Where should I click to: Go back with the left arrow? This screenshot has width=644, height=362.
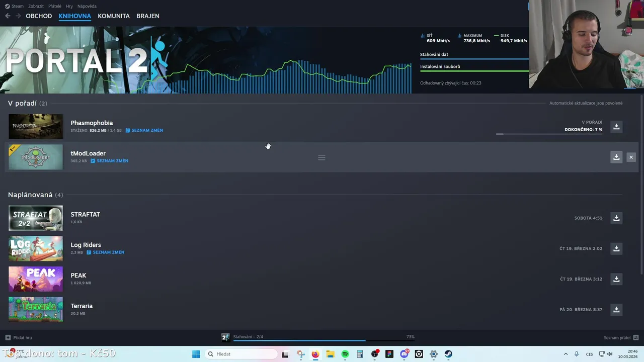tap(8, 16)
